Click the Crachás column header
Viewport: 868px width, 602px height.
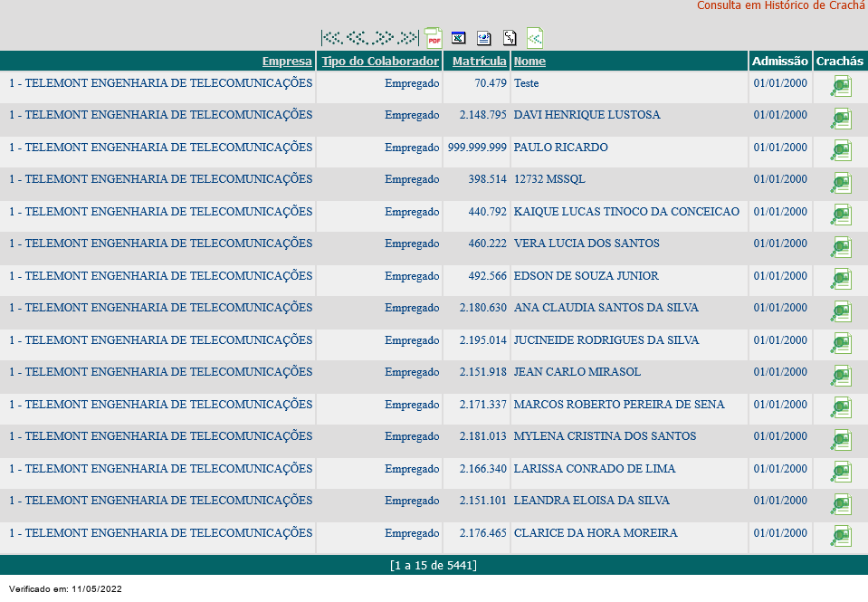(839, 61)
